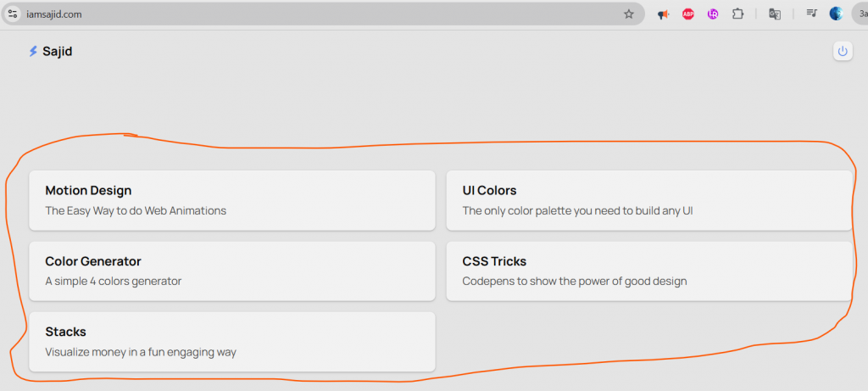Click the Adblock Plus extension icon
This screenshot has width=868, height=391.
pyautogui.click(x=688, y=14)
